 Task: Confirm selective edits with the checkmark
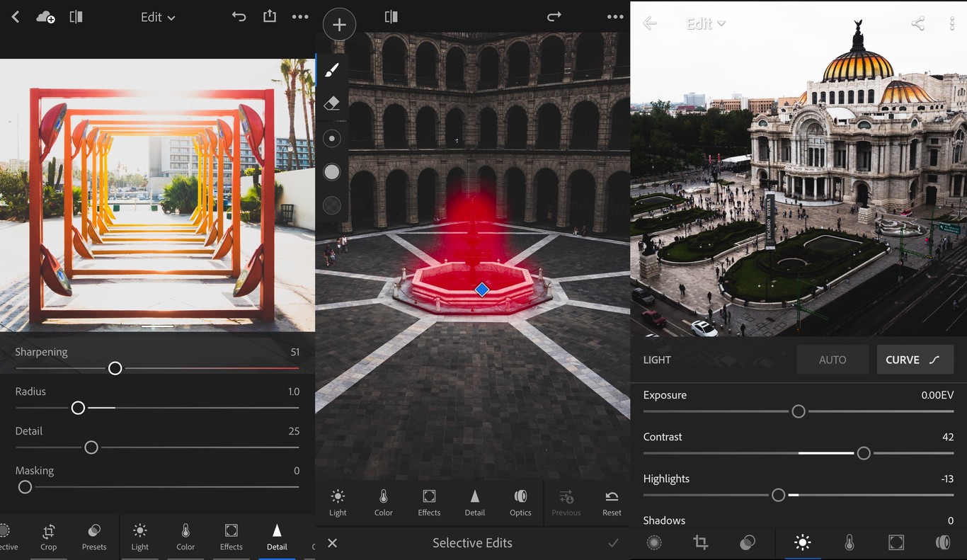(613, 543)
